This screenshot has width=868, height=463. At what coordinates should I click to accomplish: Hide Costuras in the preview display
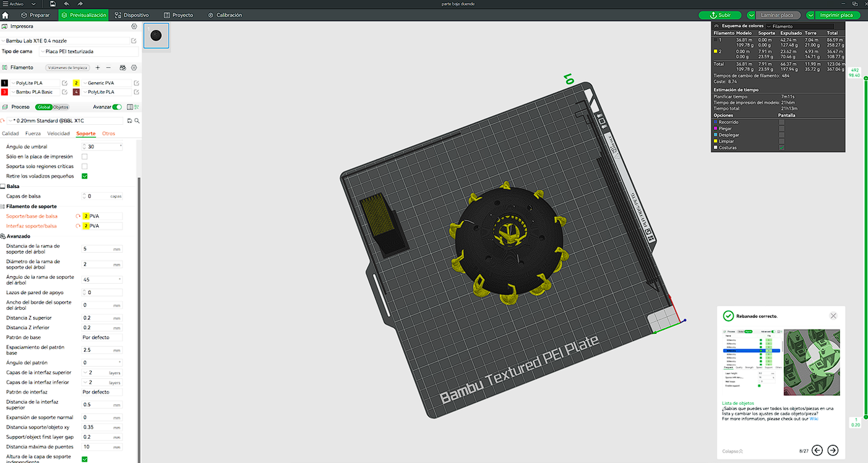pos(782,148)
